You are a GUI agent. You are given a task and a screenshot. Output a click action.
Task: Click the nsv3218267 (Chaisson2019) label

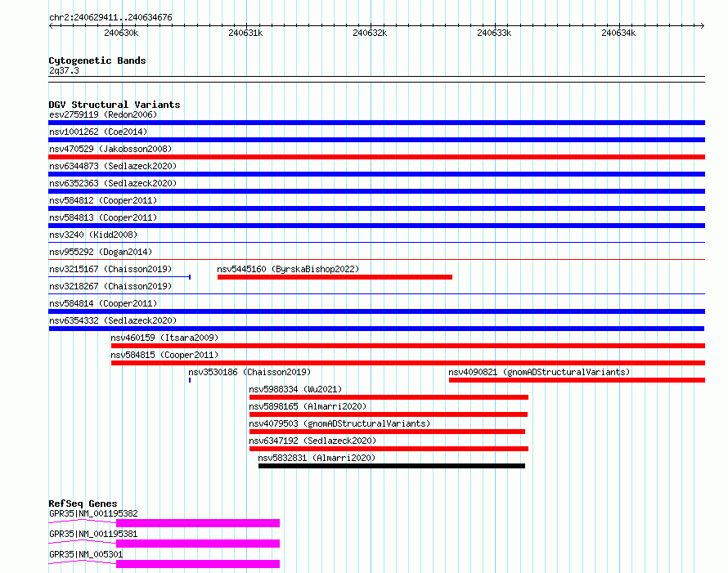point(110,286)
